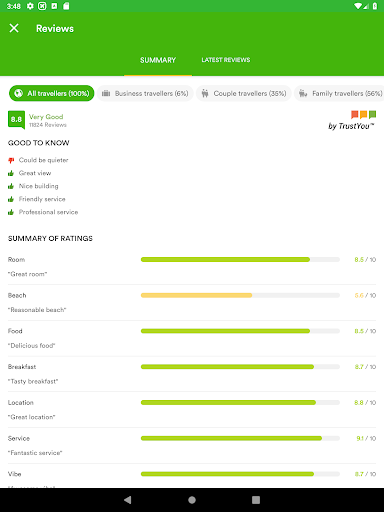The width and height of the screenshot is (384, 512).
Task: Tap the thumbs-up beside Friendly service
Action: [11, 199]
